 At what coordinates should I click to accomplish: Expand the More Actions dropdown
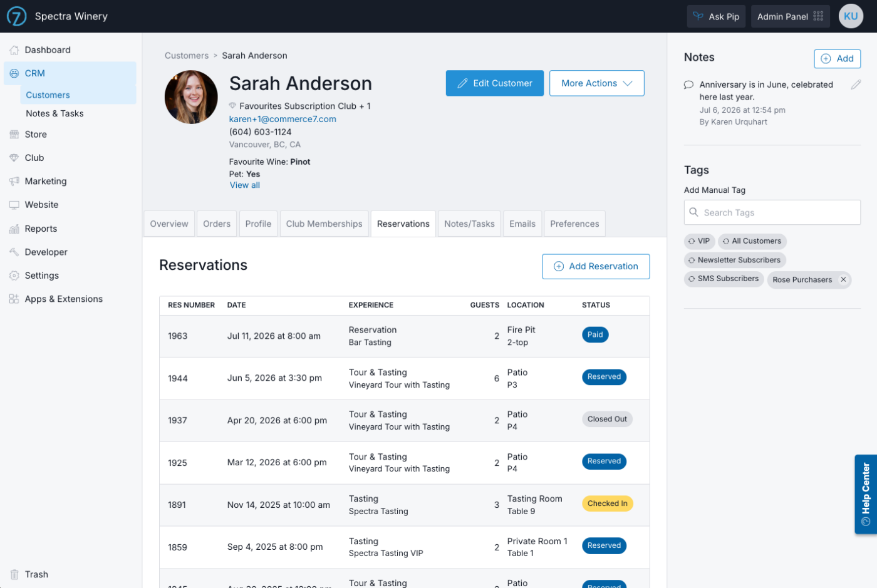(x=596, y=83)
